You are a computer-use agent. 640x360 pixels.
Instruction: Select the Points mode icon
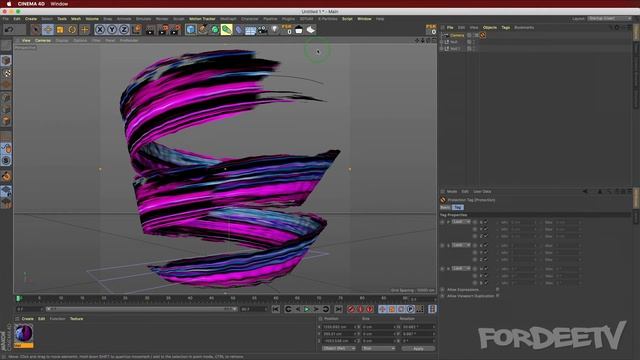point(6,98)
